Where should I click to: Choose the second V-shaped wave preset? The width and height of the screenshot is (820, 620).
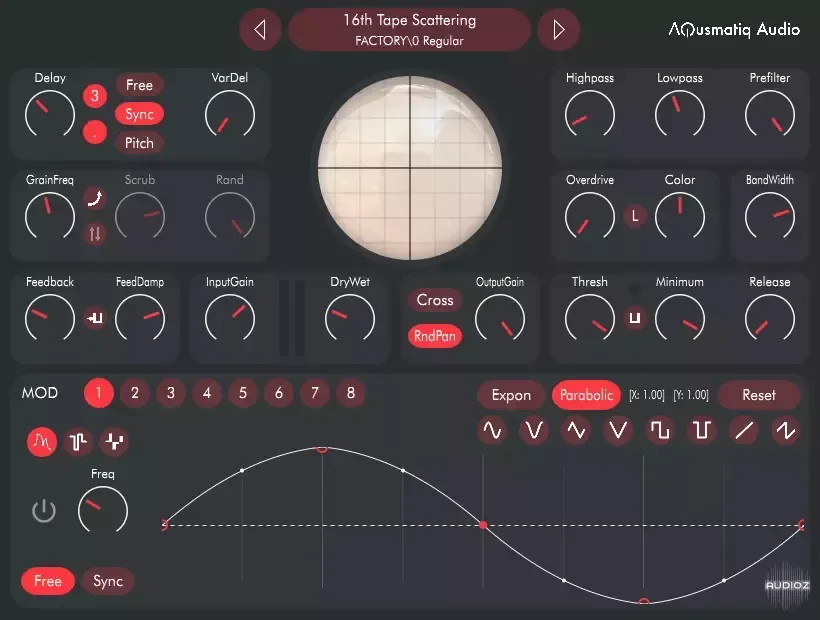point(618,430)
